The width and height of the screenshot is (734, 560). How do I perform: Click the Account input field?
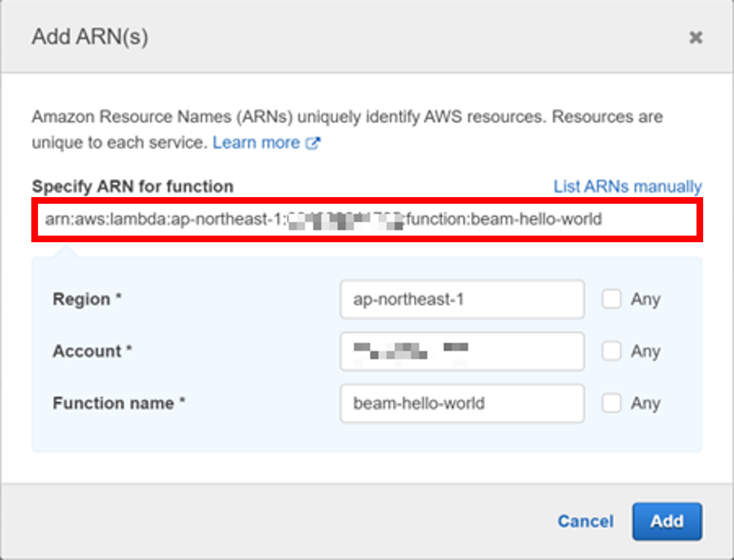[x=461, y=351]
